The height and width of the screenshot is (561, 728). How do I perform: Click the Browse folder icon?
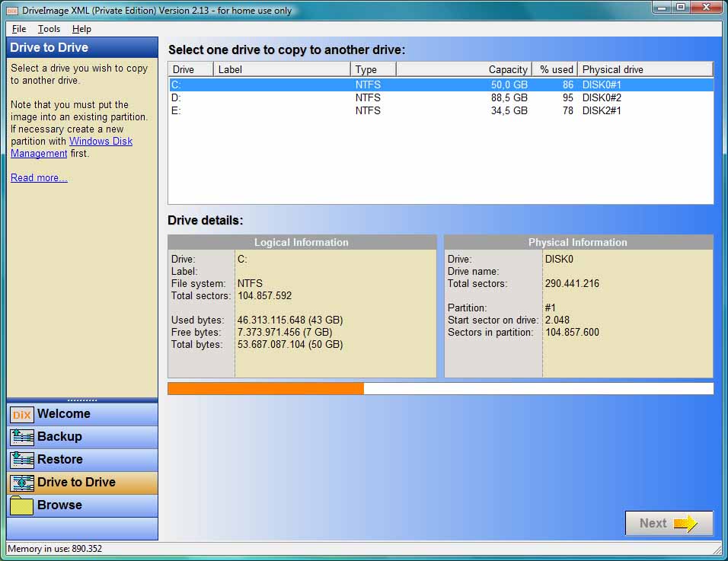tap(21, 505)
